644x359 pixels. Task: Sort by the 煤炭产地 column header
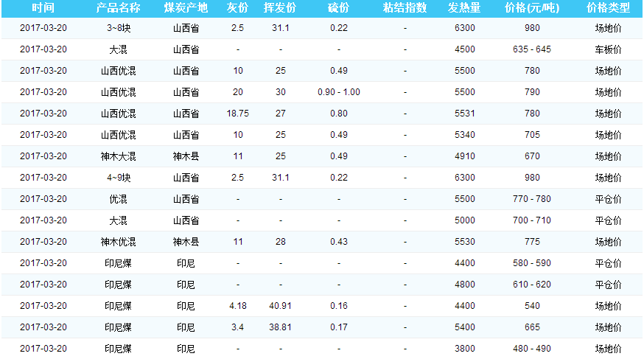(x=186, y=8)
